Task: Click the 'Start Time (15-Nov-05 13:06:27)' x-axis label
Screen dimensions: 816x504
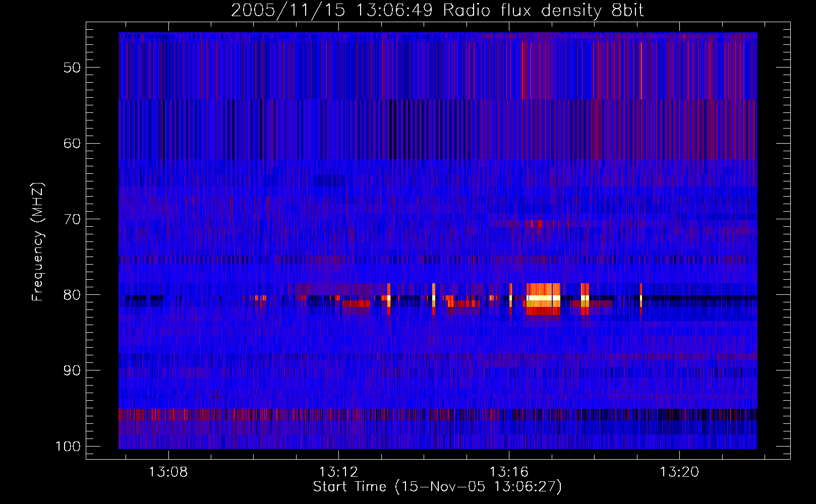Action: point(437,487)
